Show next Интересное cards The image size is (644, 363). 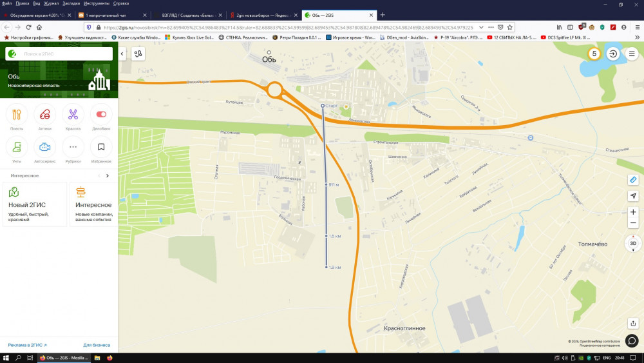[x=108, y=176]
